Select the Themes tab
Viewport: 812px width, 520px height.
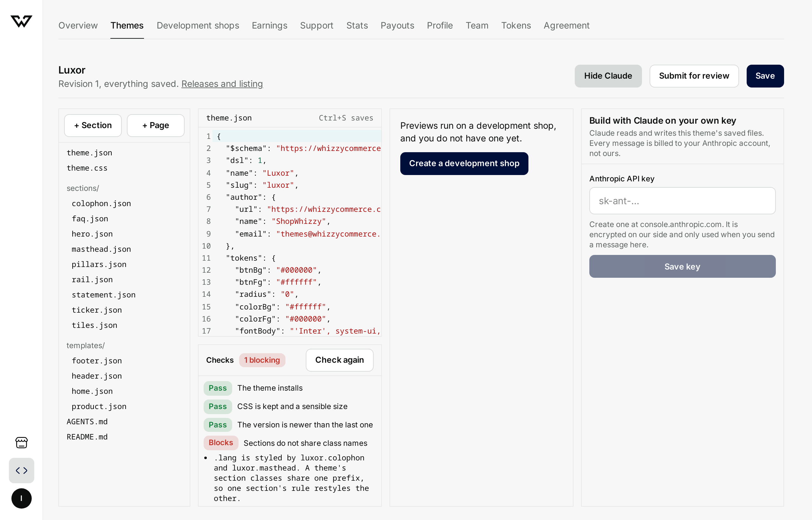(x=127, y=25)
